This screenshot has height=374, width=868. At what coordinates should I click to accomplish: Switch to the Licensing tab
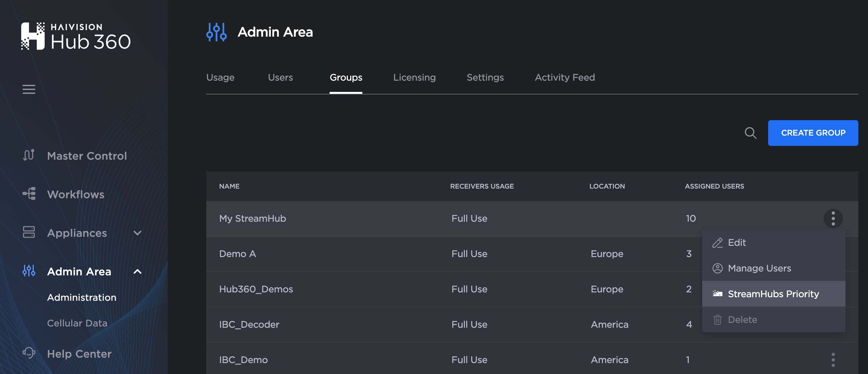point(414,77)
